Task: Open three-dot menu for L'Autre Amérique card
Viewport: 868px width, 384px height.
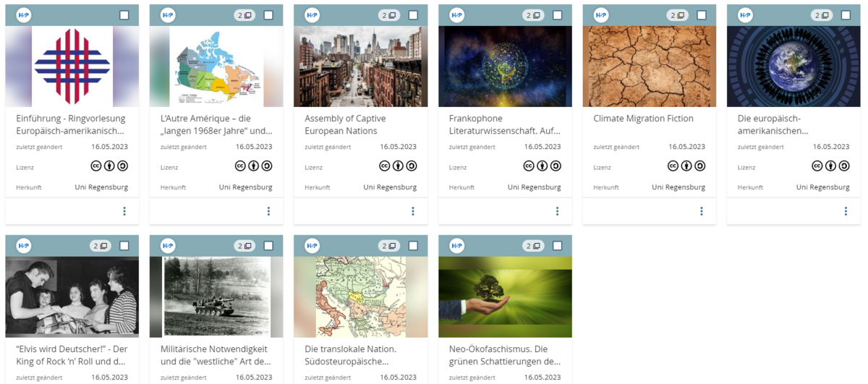Action: [x=268, y=211]
